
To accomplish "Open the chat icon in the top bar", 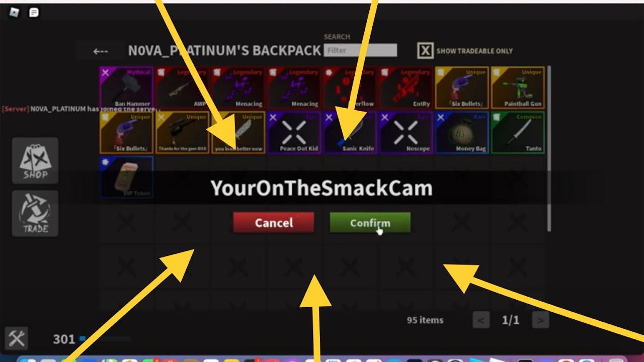I will pyautogui.click(x=34, y=12).
